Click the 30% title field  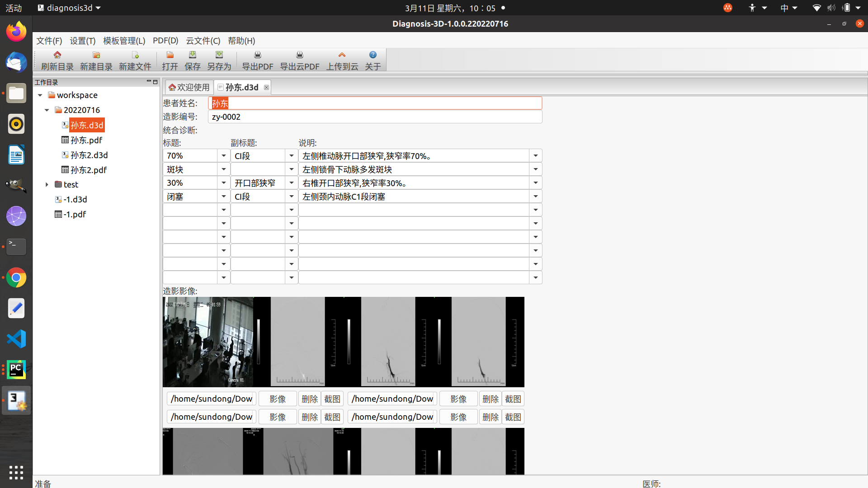pyautogui.click(x=190, y=183)
